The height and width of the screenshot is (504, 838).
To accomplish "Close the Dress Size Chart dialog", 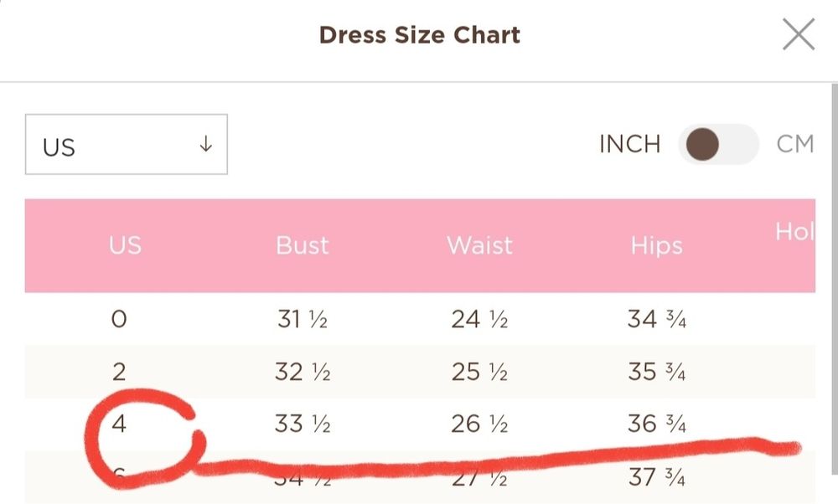I will coord(798,35).
